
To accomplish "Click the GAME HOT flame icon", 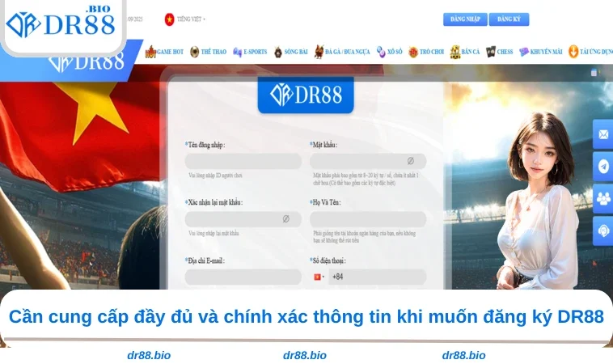I will 150,52.
